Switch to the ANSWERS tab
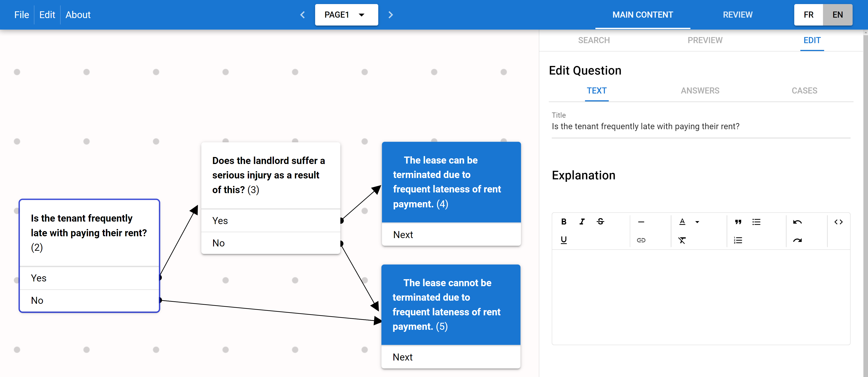Image resolution: width=868 pixels, height=377 pixels. (700, 91)
